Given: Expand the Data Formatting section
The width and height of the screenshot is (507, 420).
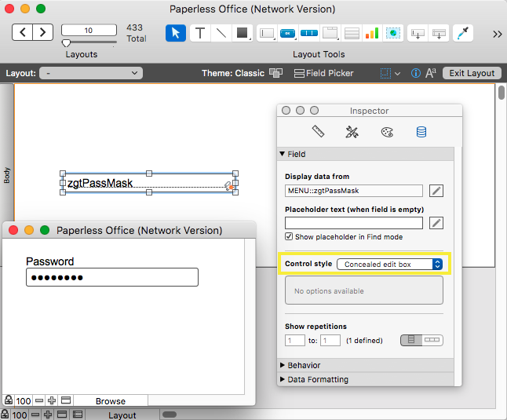Looking at the screenshot, I should pyautogui.click(x=282, y=379).
